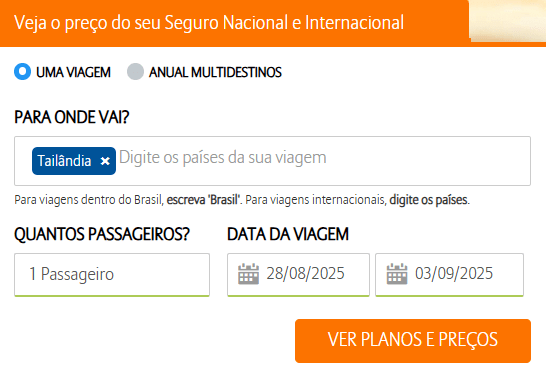Screen dimensions: 546x378
Task: Open the 28/08/2025 departure date picker
Action: [x=298, y=275]
